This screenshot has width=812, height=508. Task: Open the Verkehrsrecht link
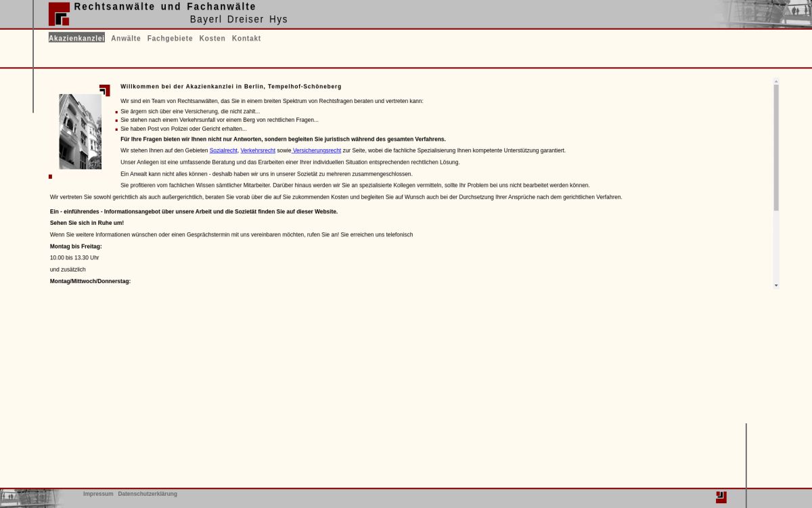[258, 150]
